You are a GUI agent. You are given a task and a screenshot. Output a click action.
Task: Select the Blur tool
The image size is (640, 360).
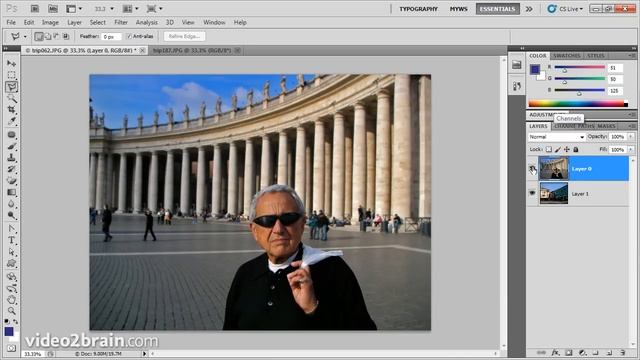11,203
